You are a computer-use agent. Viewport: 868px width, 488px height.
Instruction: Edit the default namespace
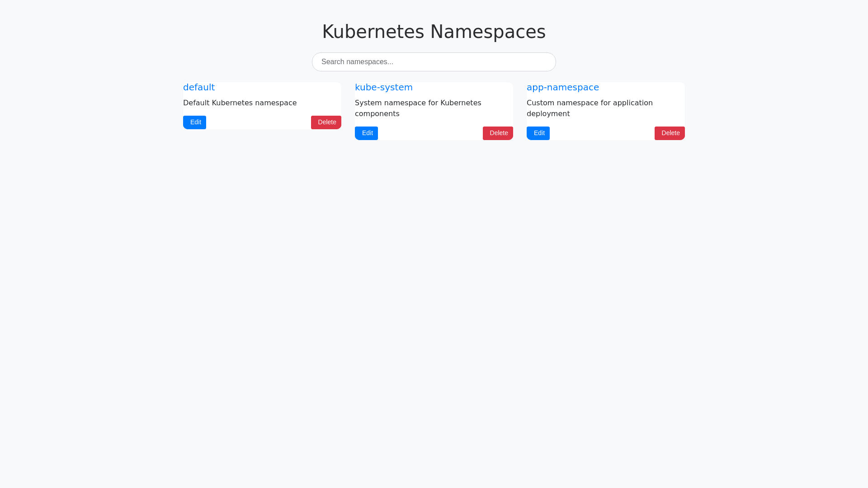point(194,122)
